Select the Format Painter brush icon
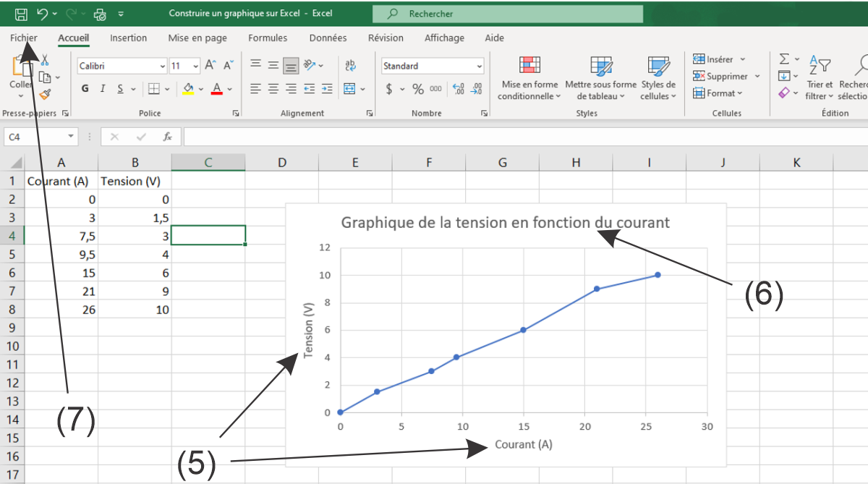 (45, 94)
